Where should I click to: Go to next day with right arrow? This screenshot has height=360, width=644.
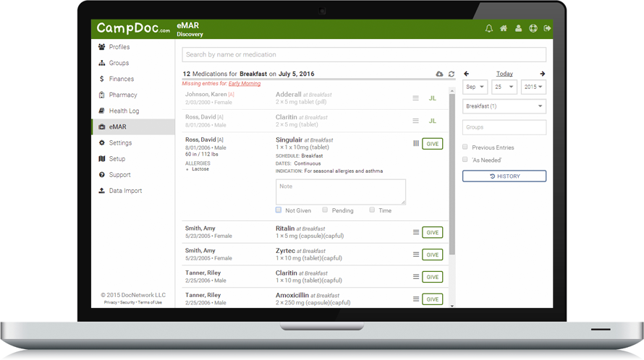tap(543, 74)
